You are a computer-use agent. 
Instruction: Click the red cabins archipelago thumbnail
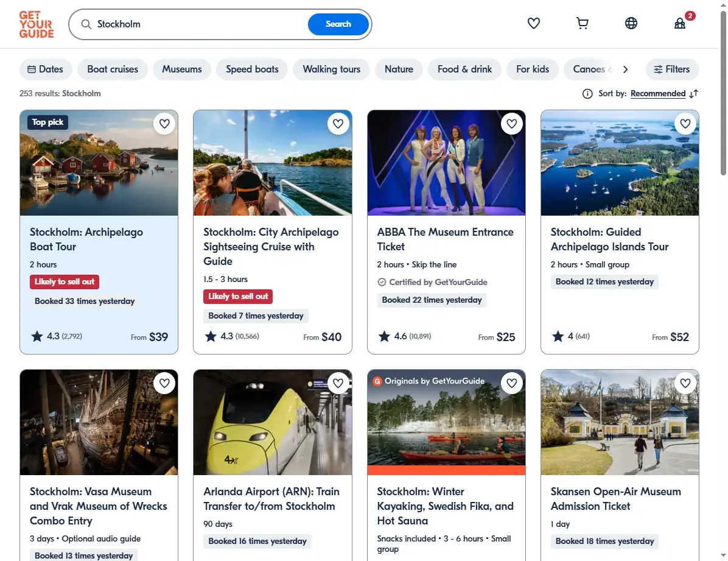[x=99, y=163]
